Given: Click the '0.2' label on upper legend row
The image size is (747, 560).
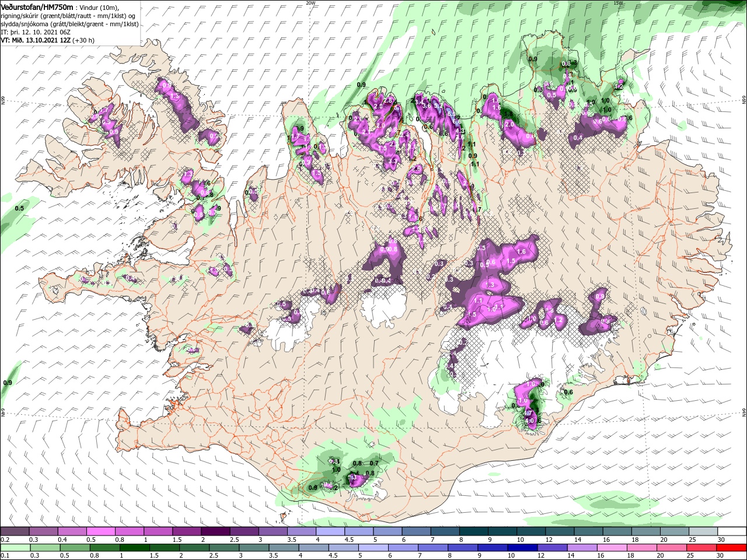Looking at the screenshot, I should coord(5,540).
